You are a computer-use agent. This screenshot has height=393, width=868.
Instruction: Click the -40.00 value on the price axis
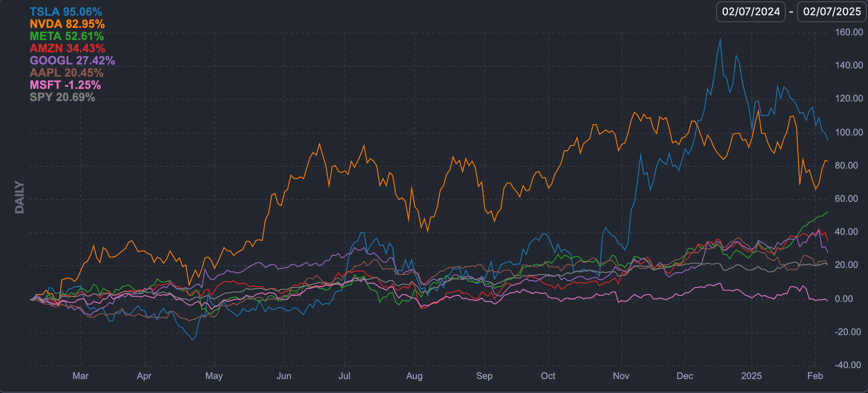(x=848, y=365)
